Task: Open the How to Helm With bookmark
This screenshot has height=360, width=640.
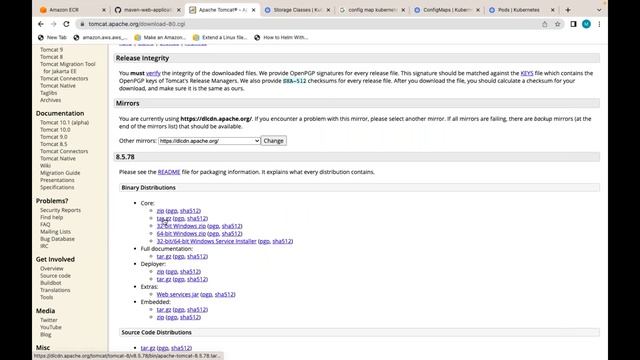Action: pos(281,37)
